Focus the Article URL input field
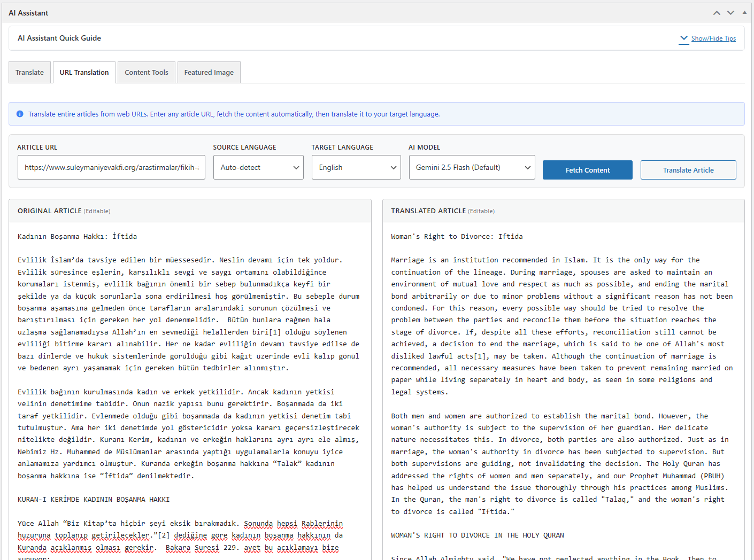The width and height of the screenshot is (754, 560). coord(111,167)
